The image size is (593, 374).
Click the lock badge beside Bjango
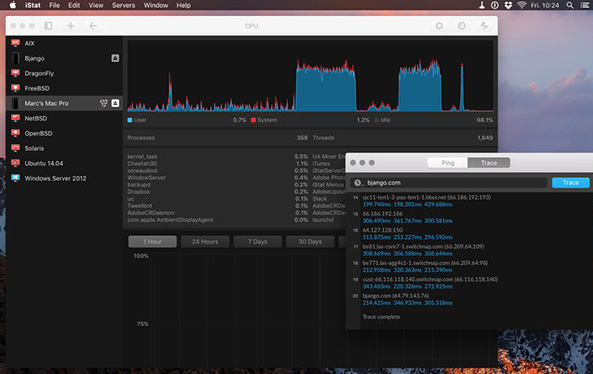tap(115, 58)
